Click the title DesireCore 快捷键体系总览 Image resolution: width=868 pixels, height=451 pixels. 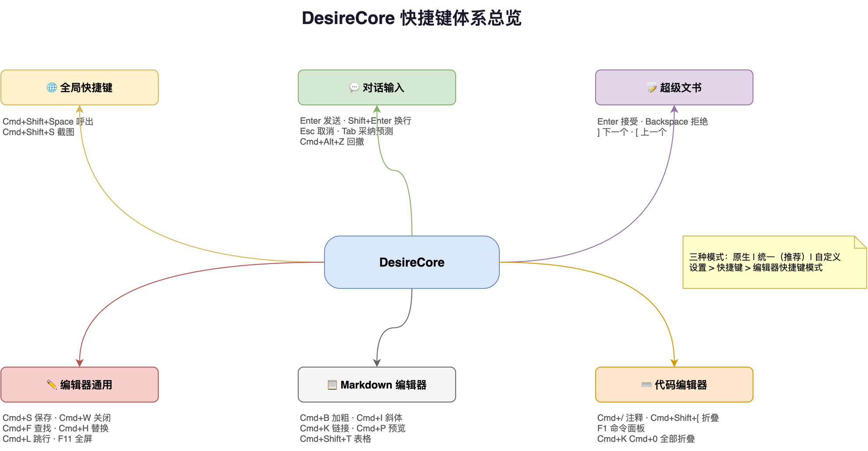click(x=411, y=18)
